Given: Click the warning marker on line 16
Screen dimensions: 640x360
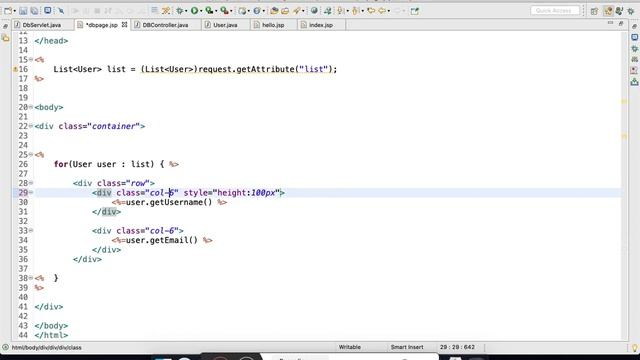Looking at the screenshot, I should [15, 69].
